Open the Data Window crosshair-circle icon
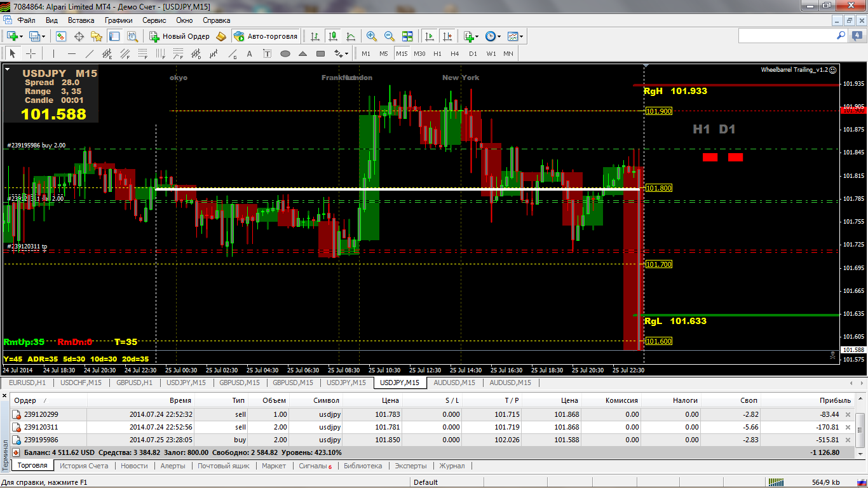868x488 pixels. pyautogui.click(x=79, y=36)
